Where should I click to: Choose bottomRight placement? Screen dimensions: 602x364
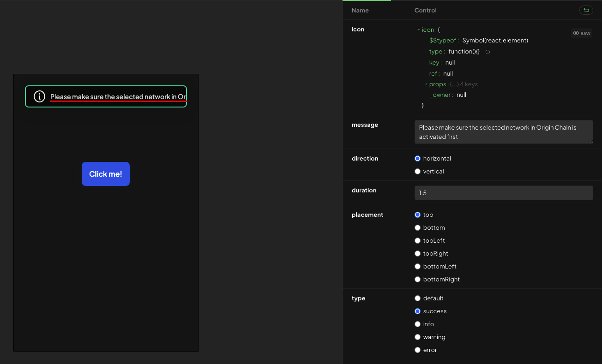417,279
